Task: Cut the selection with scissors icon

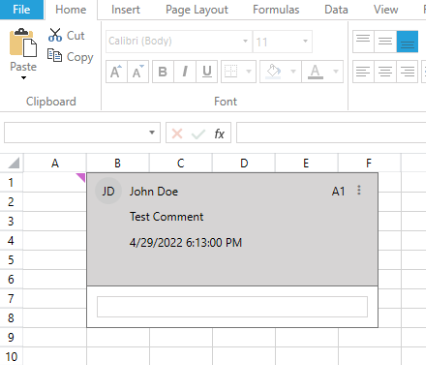Action: [55, 35]
